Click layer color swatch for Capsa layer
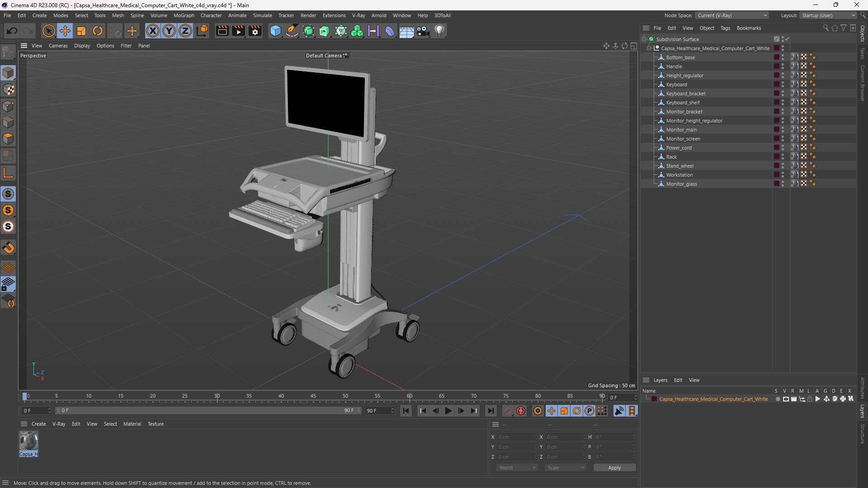868x488 pixels. tap(654, 399)
